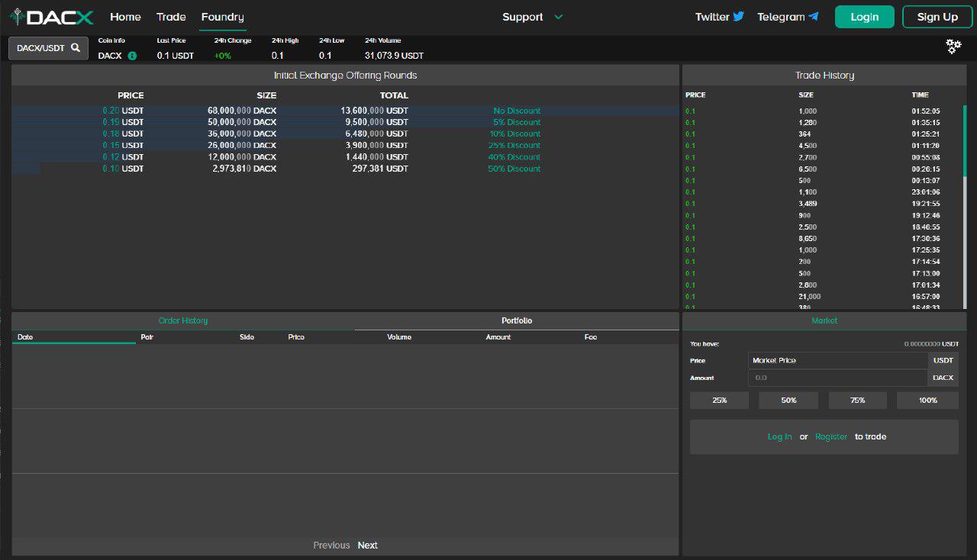
Task: Click the Date column header
Action: click(25, 336)
